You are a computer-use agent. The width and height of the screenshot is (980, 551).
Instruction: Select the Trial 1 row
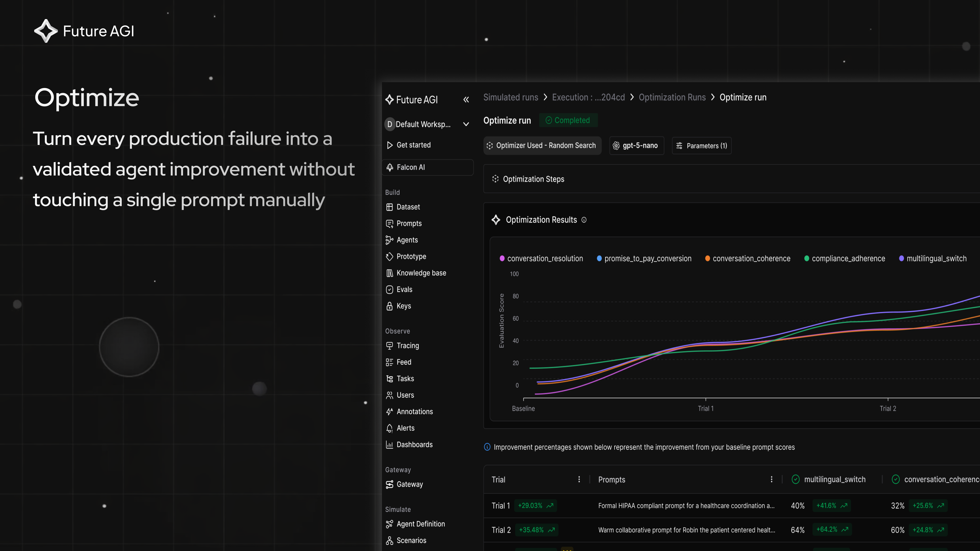tap(732, 506)
